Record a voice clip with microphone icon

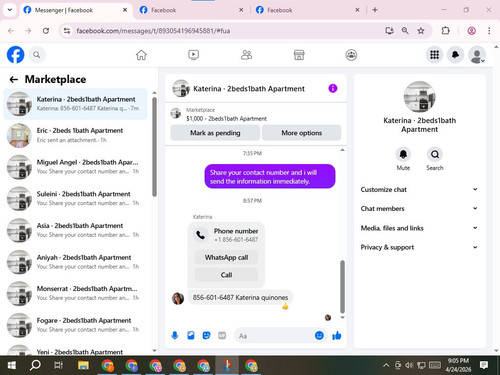[x=175, y=335]
